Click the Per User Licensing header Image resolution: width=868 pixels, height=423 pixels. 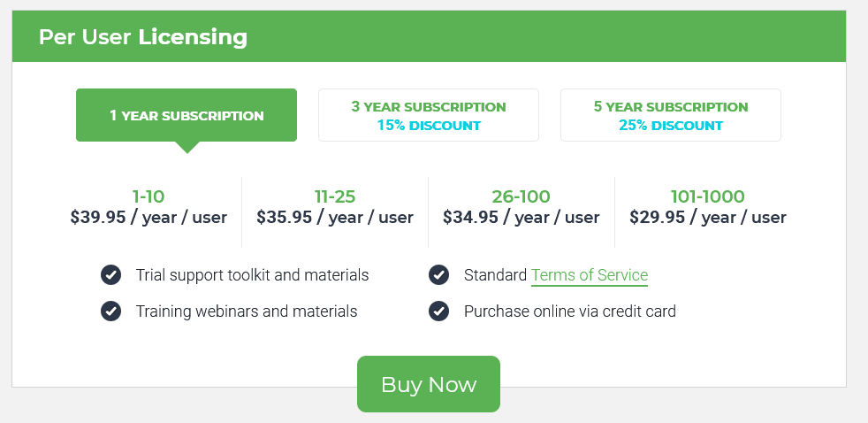(143, 37)
